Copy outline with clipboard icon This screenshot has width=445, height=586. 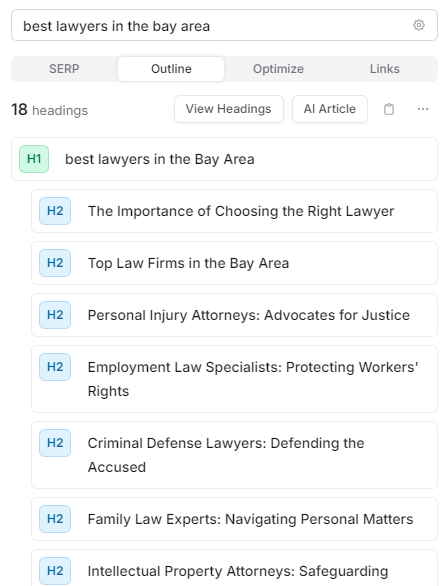point(389,109)
